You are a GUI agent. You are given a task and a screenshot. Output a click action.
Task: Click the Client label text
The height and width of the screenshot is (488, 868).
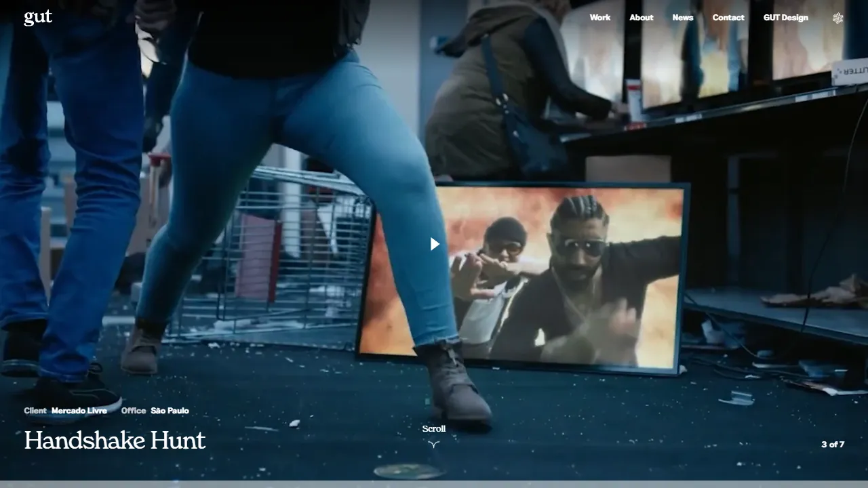click(35, 411)
